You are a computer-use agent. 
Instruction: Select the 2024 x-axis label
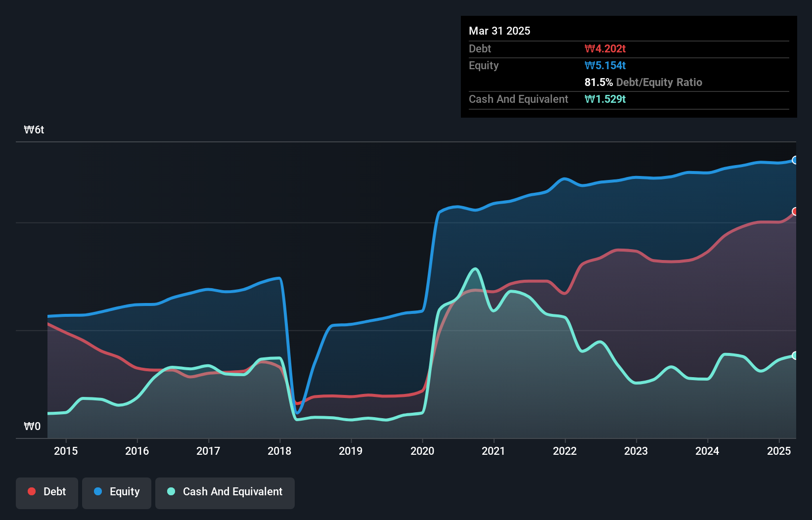[x=707, y=451]
